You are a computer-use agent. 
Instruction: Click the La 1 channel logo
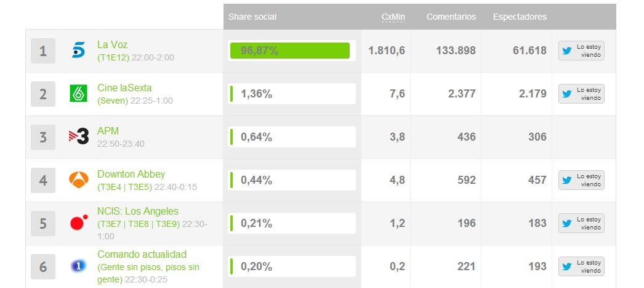click(78, 266)
